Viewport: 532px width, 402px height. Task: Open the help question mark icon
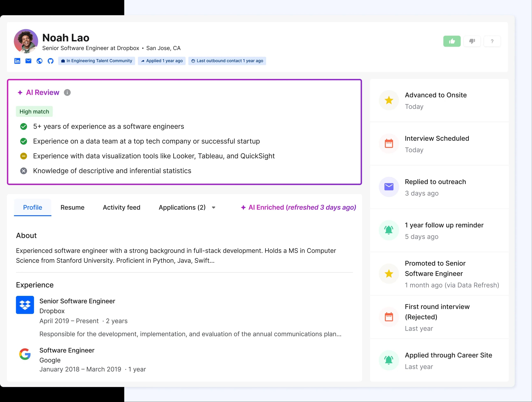[492, 41]
